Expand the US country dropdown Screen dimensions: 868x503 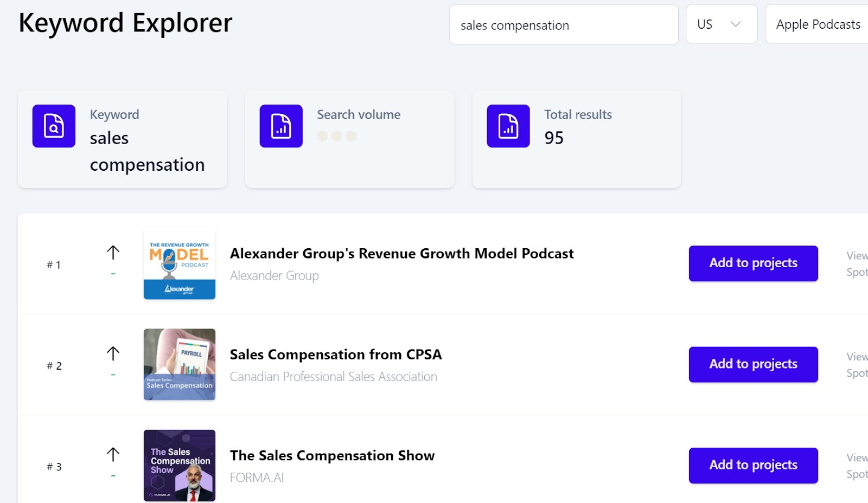[x=722, y=24]
